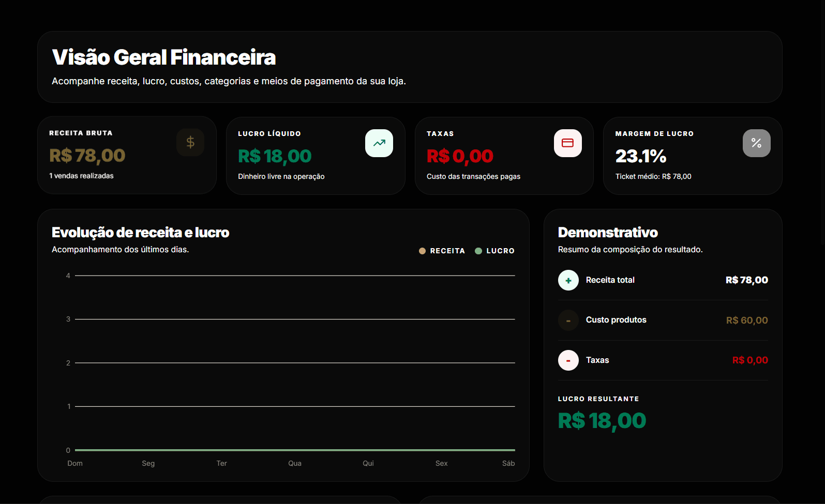Click the trending-up arrow icon in Lucro Líquido
Screen dimensions: 825x504
(379, 143)
